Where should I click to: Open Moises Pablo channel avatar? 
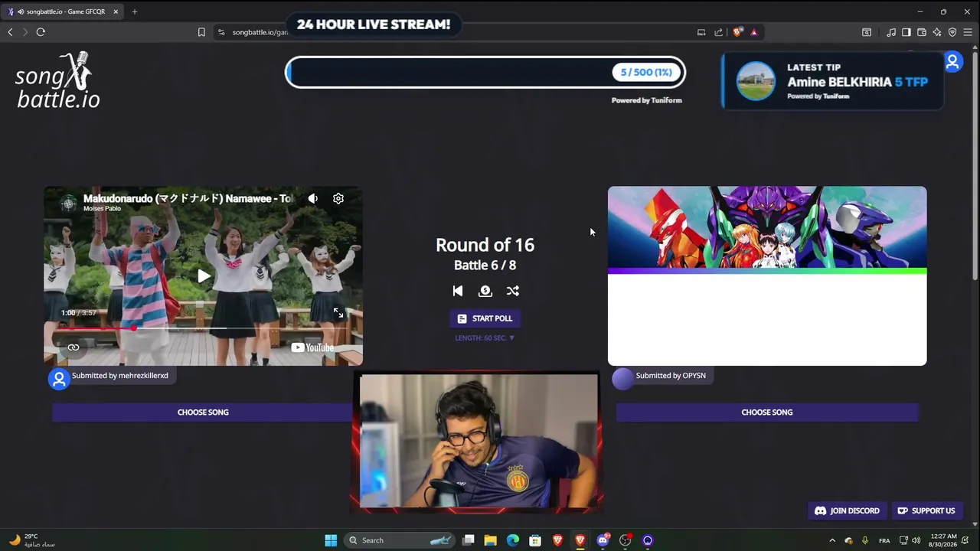[x=69, y=203]
